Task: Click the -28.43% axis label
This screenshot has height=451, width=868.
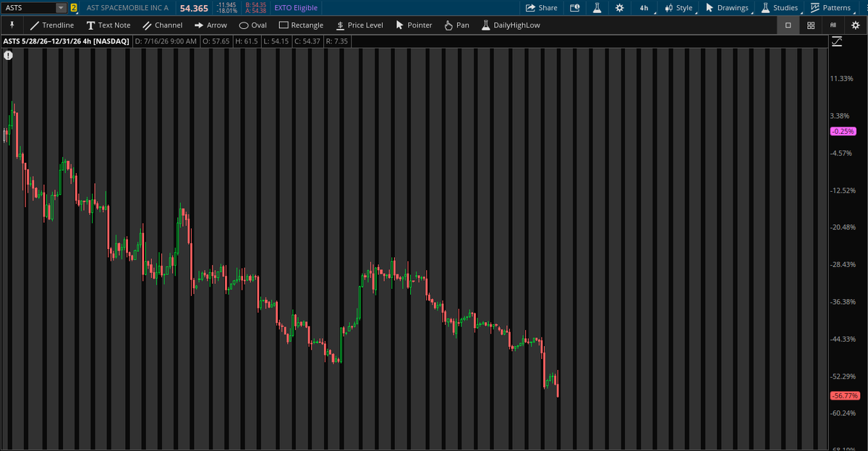Action: click(x=843, y=264)
